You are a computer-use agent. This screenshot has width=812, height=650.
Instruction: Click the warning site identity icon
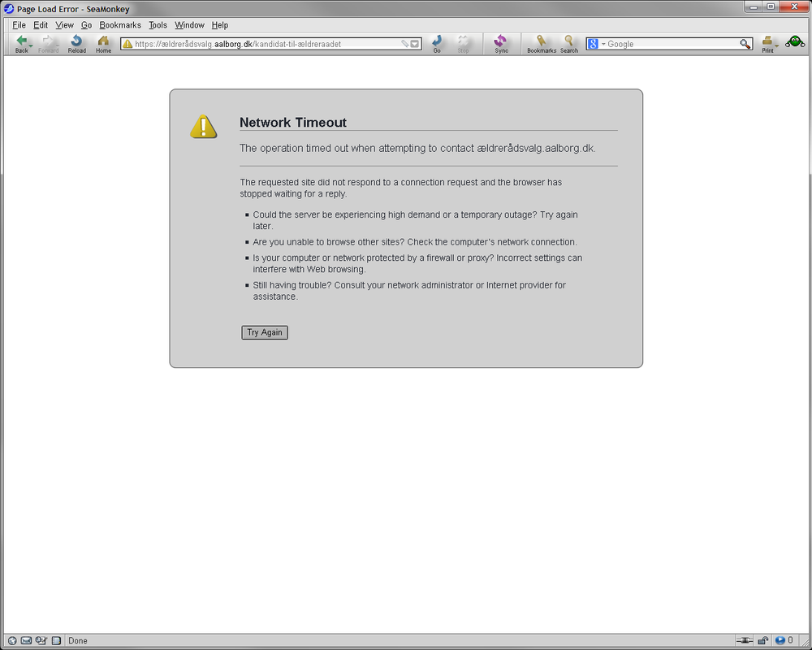[x=127, y=44]
